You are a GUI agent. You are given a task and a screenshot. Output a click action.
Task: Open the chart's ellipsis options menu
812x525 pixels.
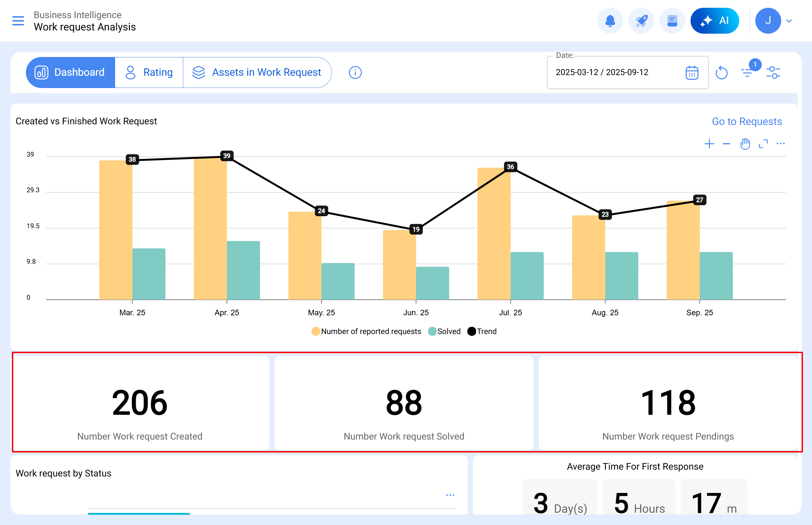click(x=781, y=143)
